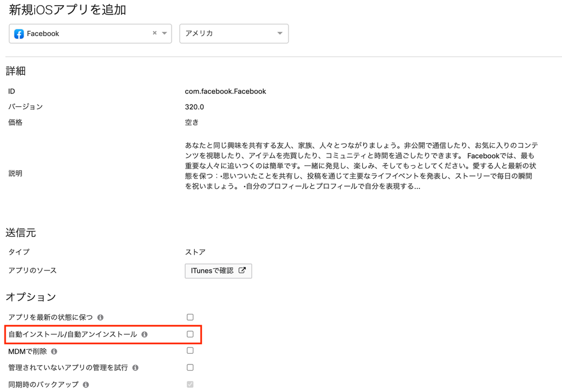This screenshot has height=392, width=562.
Task: Enable 管理されていないアプリの管理を試行 checkbox
Action: click(x=190, y=367)
